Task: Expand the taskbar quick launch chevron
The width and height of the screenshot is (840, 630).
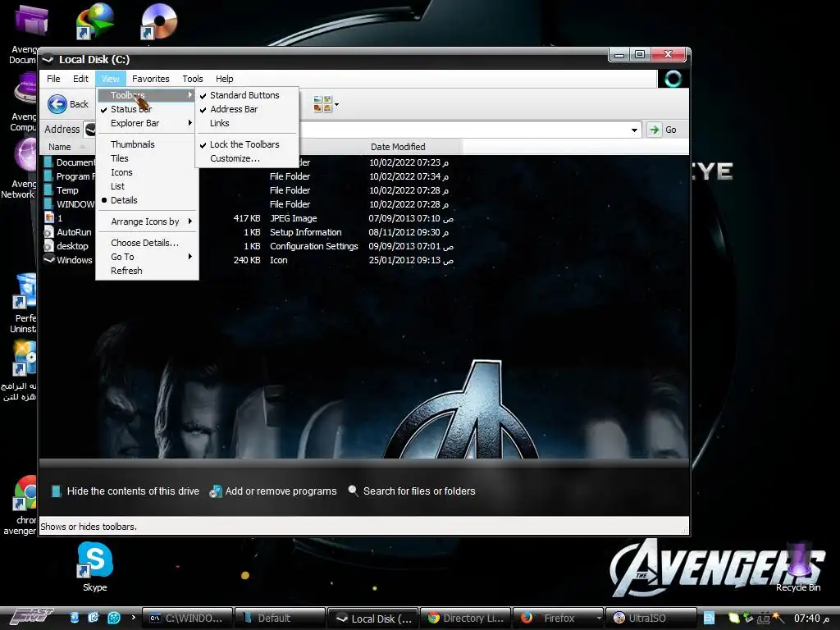Action: pos(134,618)
